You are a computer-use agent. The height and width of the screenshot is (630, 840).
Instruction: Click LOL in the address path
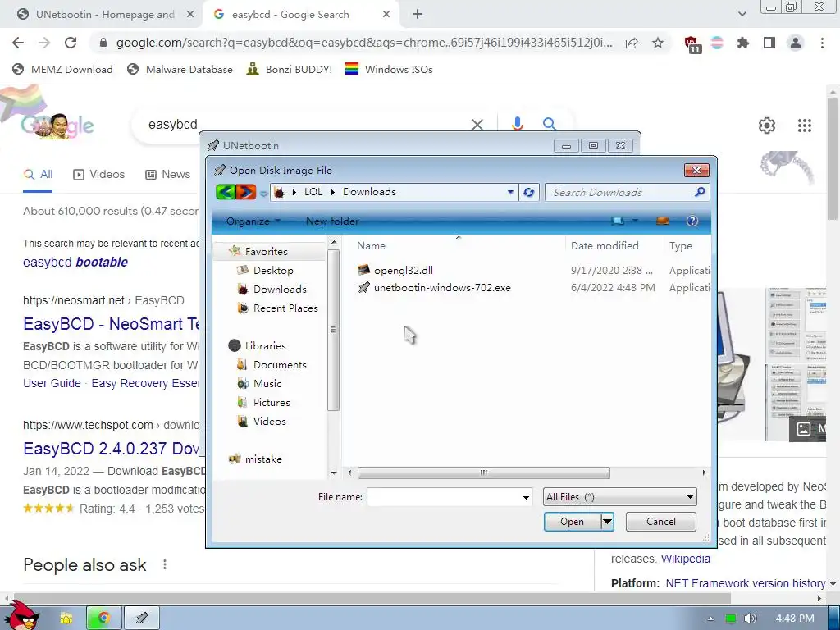coord(313,192)
